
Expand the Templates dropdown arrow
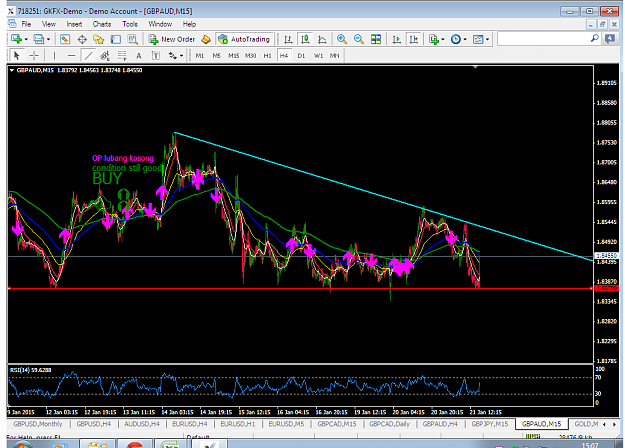click(487, 39)
